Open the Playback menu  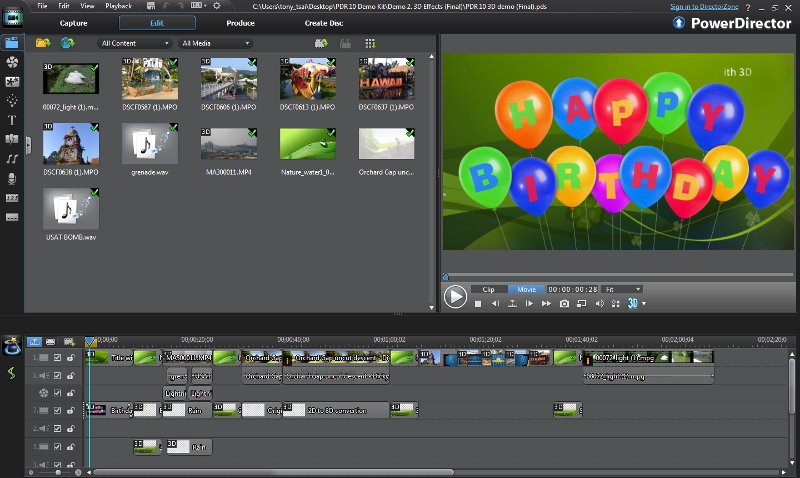click(118, 6)
